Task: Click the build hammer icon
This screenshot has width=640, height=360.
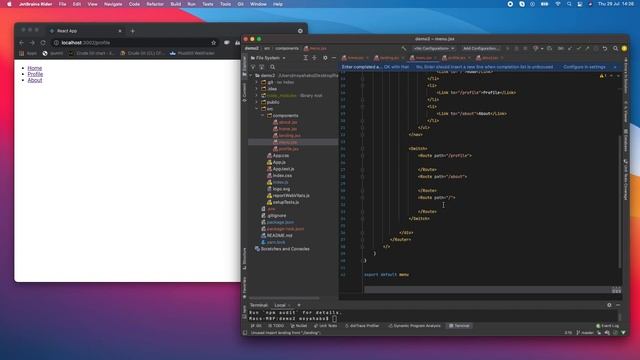Action: [404, 49]
